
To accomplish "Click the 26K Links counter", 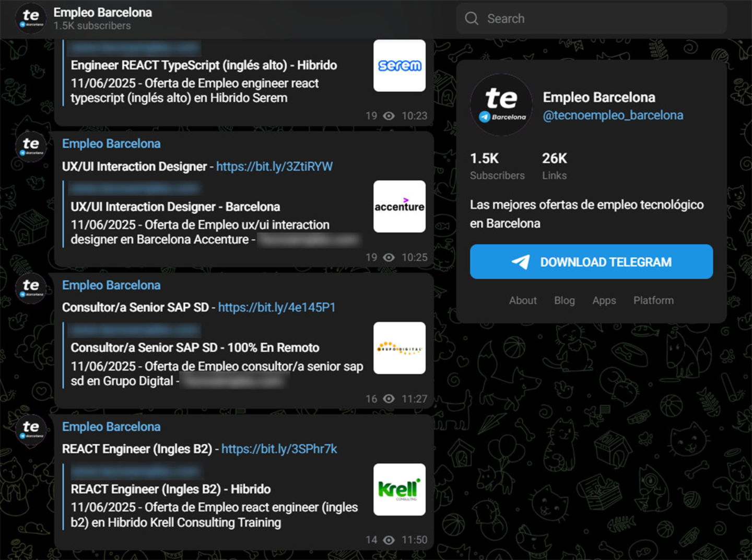I will (554, 166).
